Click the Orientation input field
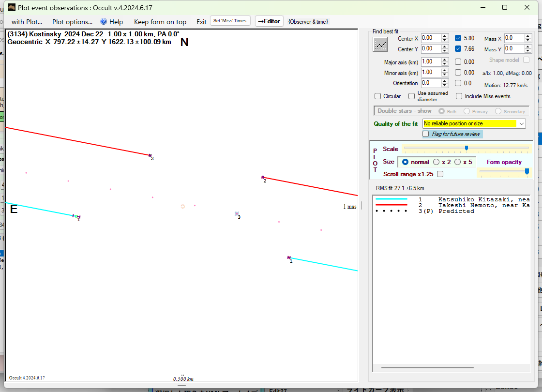Screen dimensions: 542x392 [x=430, y=83]
